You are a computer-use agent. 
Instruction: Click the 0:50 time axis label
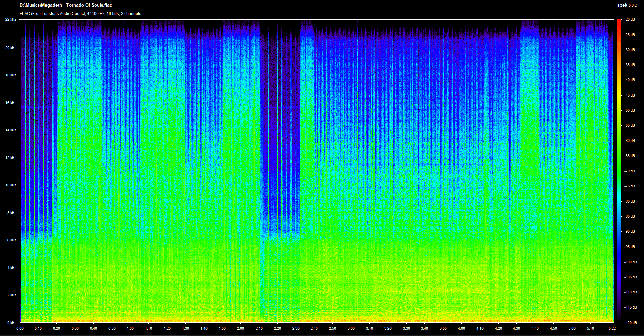pos(112,329)
